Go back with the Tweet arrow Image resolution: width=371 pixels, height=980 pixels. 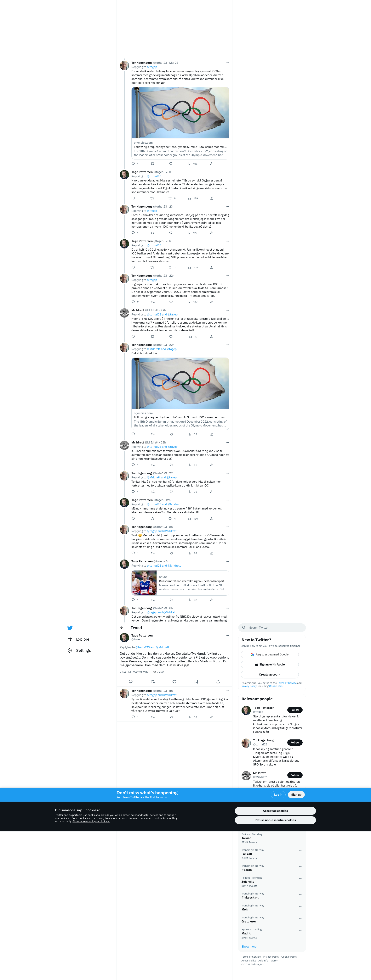(x=122, y=628)
